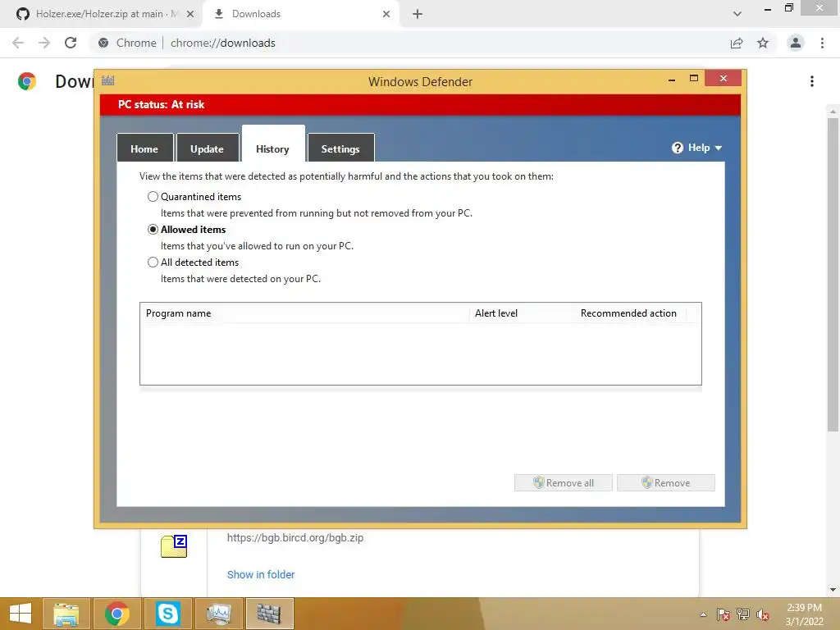
Task: Expand the Help dropdown arrow
Action: (x=719, y=148)
